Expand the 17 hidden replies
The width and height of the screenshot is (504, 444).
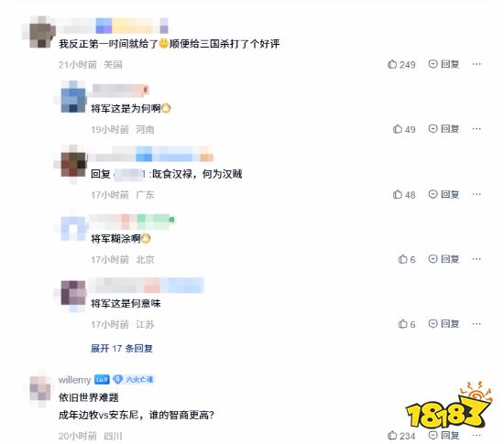tap(122, 348)
